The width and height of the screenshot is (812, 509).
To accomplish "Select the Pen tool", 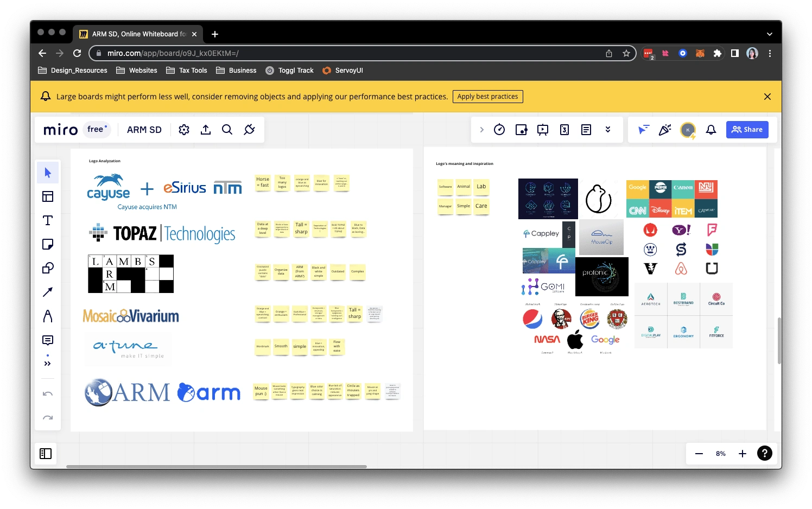I will [48, 316].
